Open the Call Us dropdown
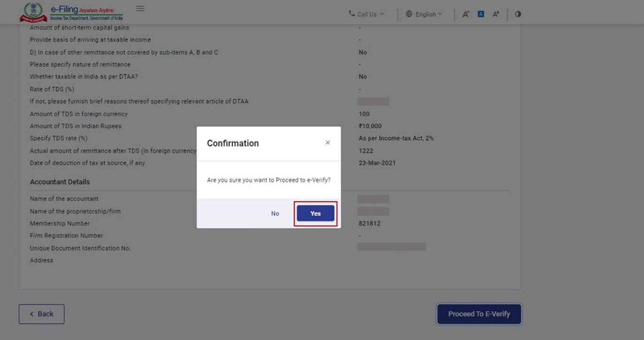The width and height of the screenshot is (644, 340). pyautogui.click(x=366, y=14)
